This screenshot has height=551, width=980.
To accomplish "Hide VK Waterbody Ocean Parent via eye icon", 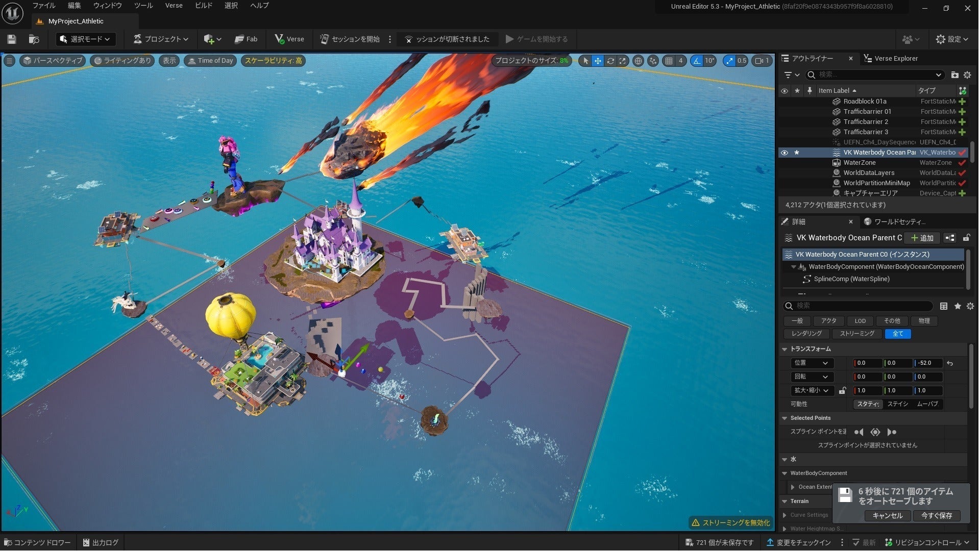I will (x=785, y=153).
